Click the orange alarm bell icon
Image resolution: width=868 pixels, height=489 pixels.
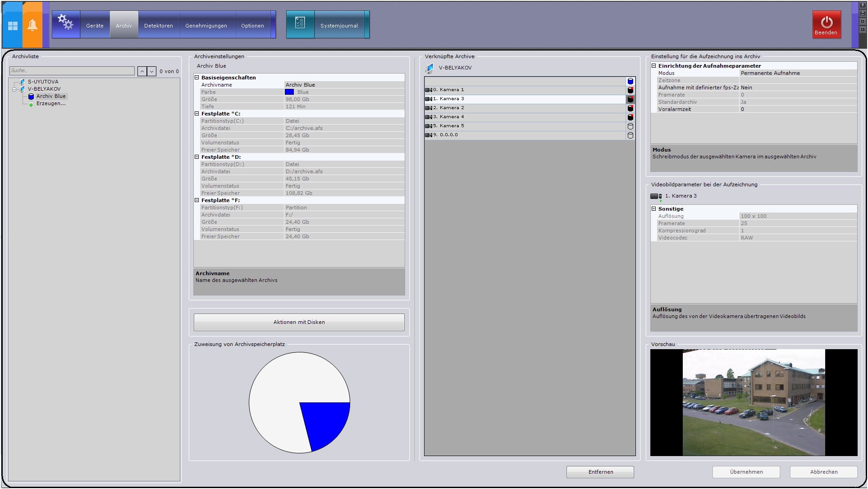[x=32, y=26]
